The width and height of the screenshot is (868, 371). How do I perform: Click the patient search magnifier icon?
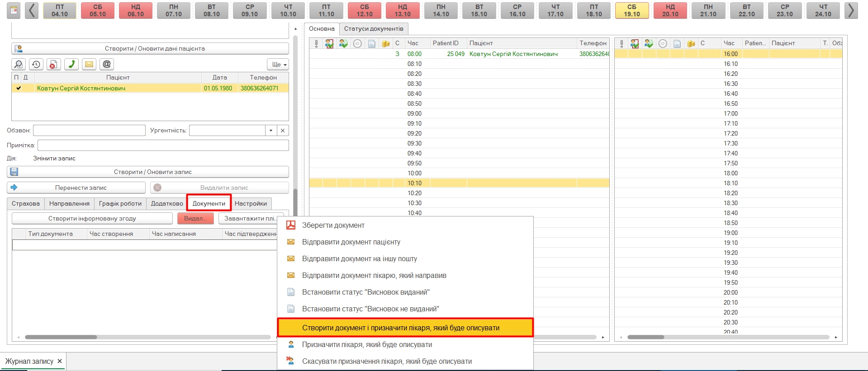(x=19, y=64)
